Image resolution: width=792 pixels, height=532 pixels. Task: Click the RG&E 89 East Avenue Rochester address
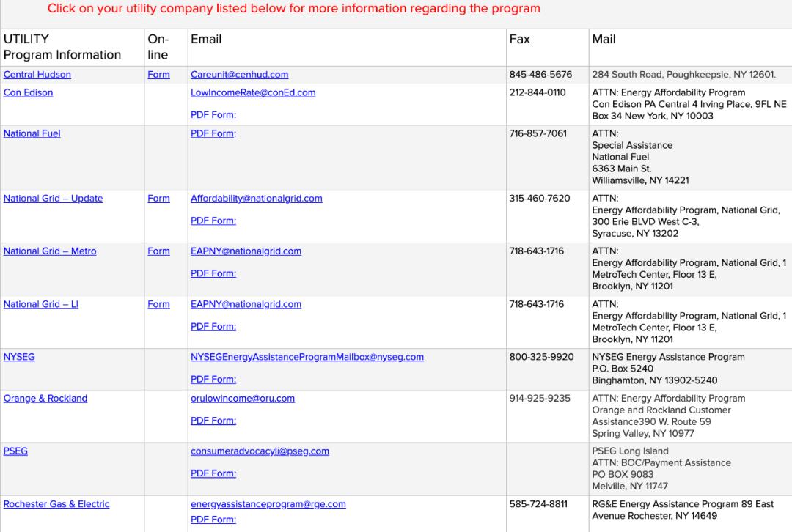(x=683, y=510)
